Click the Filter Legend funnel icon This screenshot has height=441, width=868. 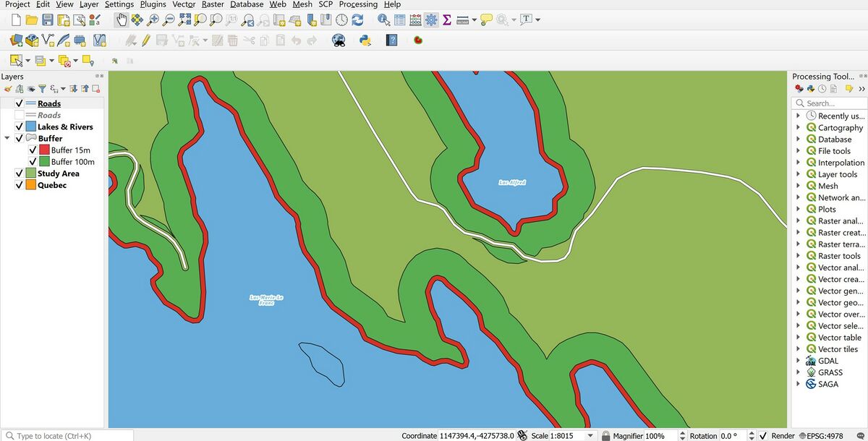pos(42,89)
